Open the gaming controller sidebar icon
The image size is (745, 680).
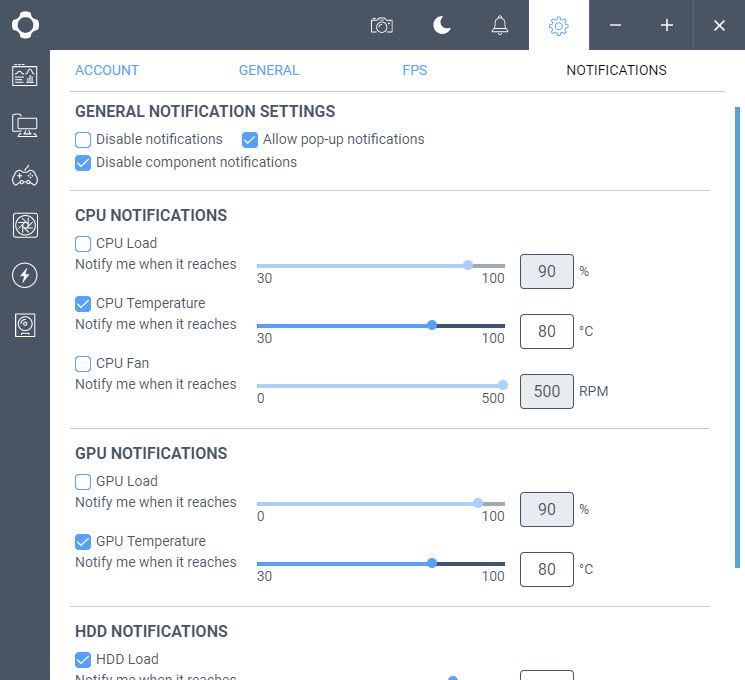25,176
